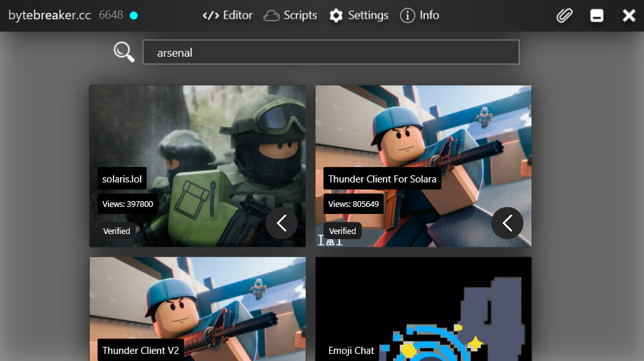Image resolution: width=644 pixels, height=361 pixels.
Task: Click the cyan status dot indicator
Action: [134, 15]
